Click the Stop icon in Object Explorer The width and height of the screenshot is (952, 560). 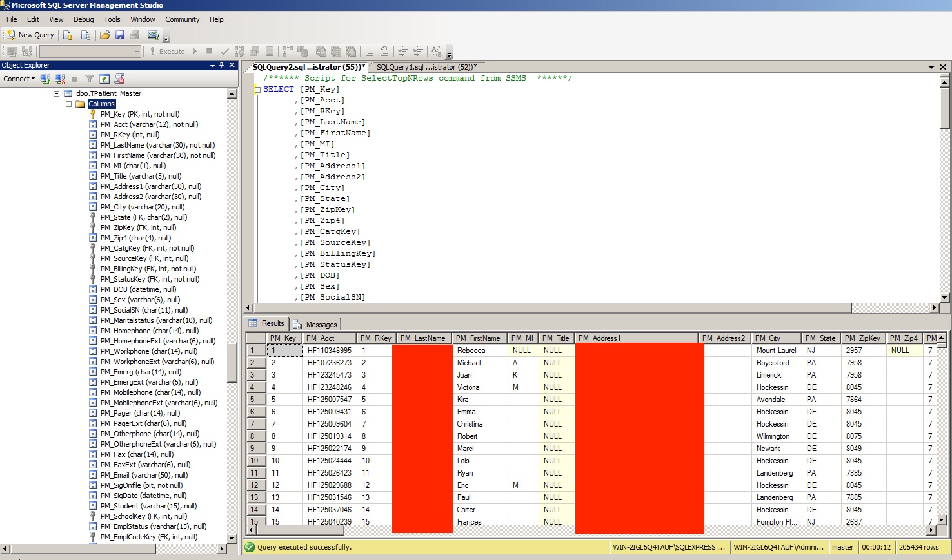coord(75,79)
